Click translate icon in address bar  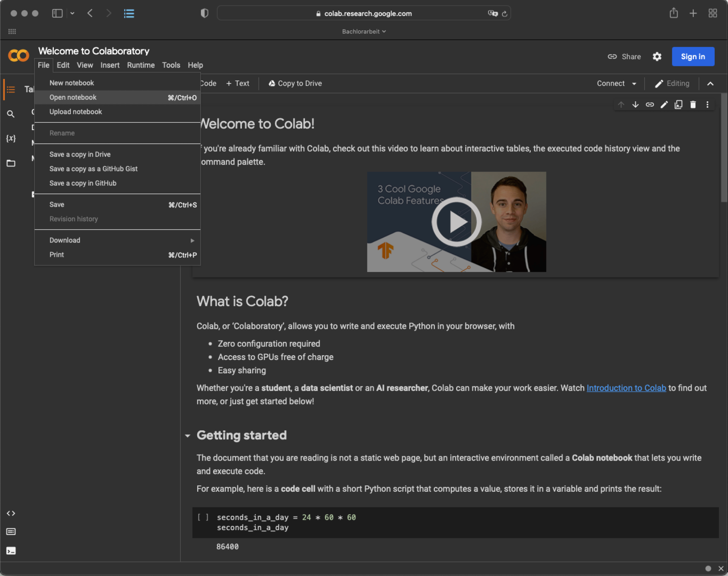coord(493,13)
